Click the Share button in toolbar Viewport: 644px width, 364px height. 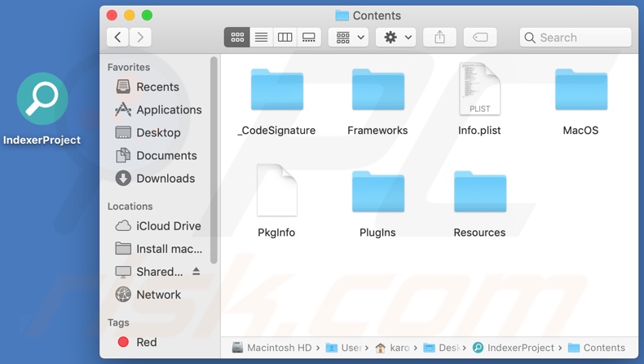tap(439, 38)
